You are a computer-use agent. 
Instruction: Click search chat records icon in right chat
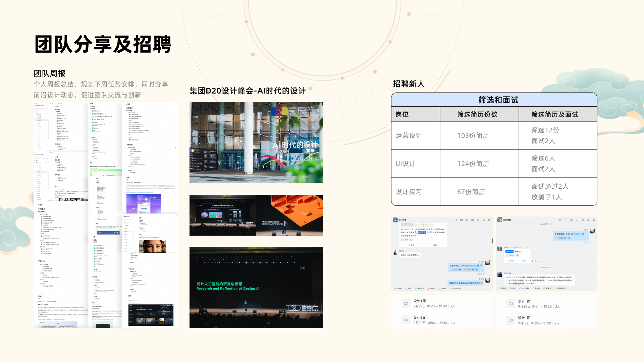coord(583,220)
